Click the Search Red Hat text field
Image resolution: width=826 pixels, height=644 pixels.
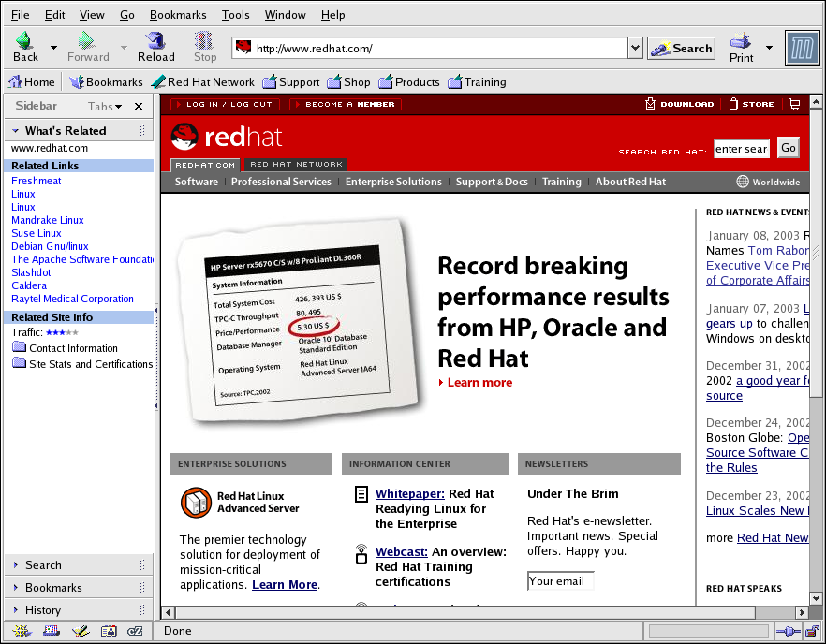point(741,149)
